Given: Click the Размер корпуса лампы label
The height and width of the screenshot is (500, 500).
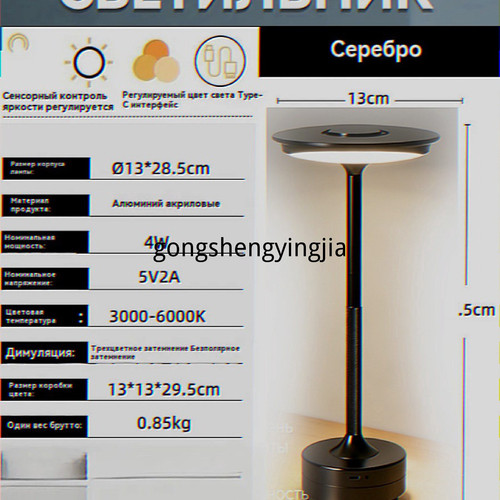Looking at the screenshot, I should (x=45, y=168).
